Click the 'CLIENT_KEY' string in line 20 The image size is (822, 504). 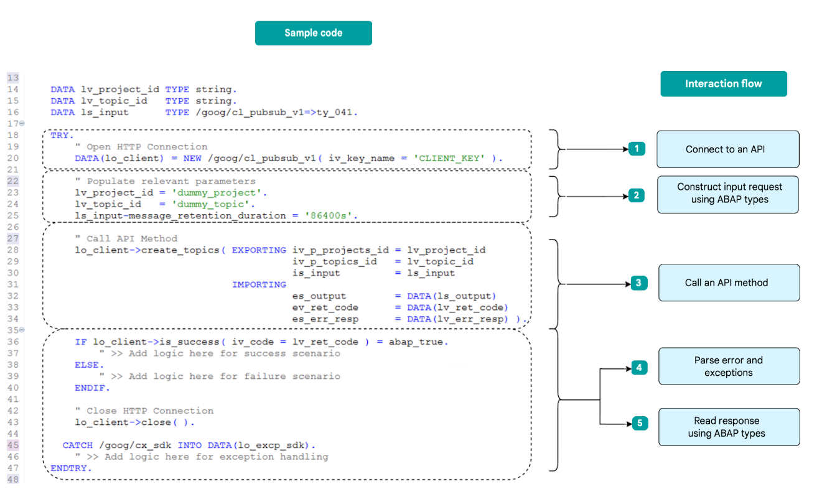pyautogui.click(x=451, y=159)
